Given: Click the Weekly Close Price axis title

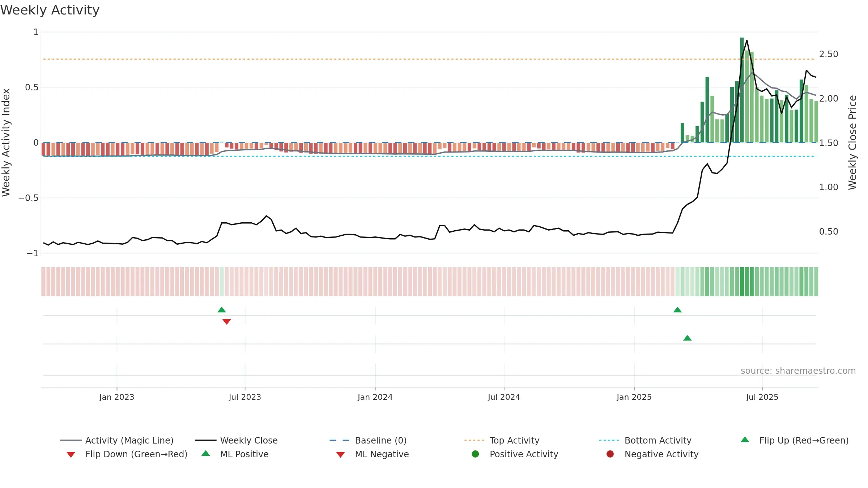Looking at the screenshot, I should [x=852, y=142].
